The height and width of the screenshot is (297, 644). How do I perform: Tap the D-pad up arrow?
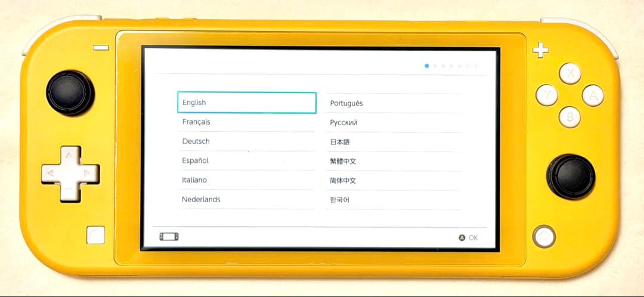(69, 156)
